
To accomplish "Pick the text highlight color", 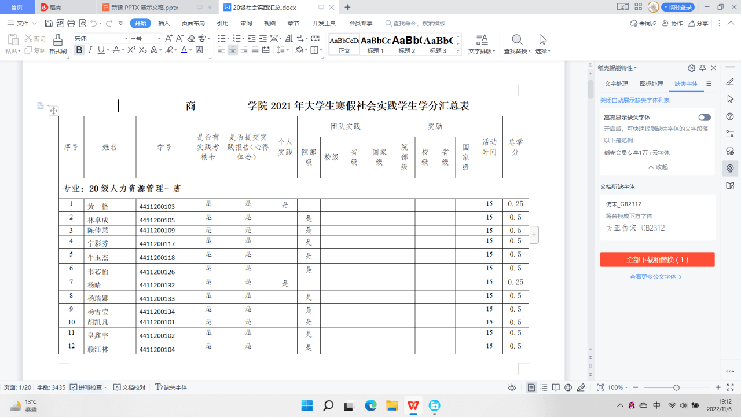I will coord(169,50).
